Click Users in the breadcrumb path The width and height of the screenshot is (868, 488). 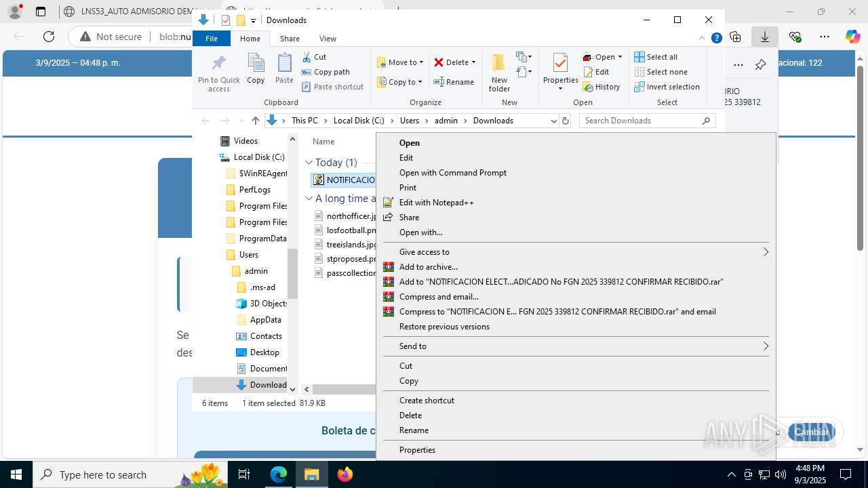[x=410, y=121]
